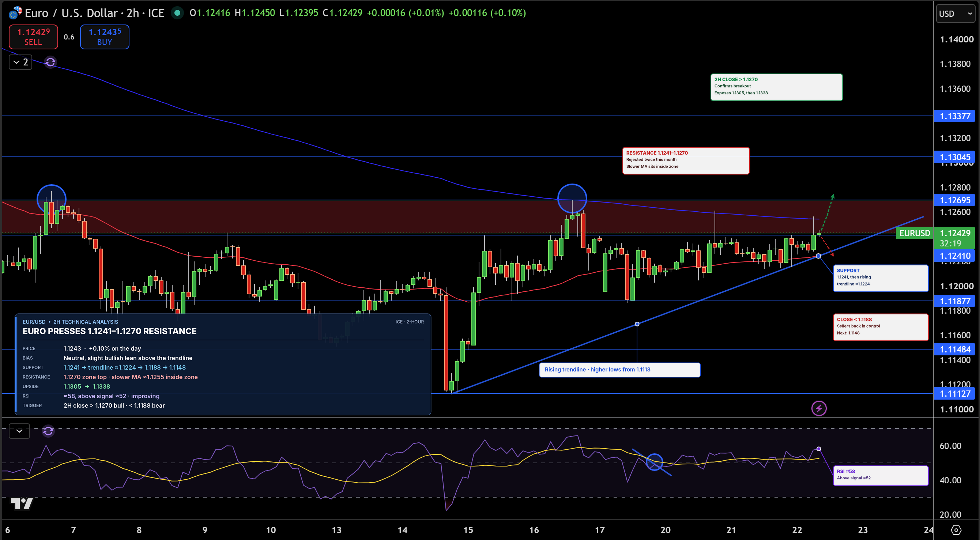
Task: Open chart scale settings gear icon
Action: pyautogui.click(x=956, y=530)
